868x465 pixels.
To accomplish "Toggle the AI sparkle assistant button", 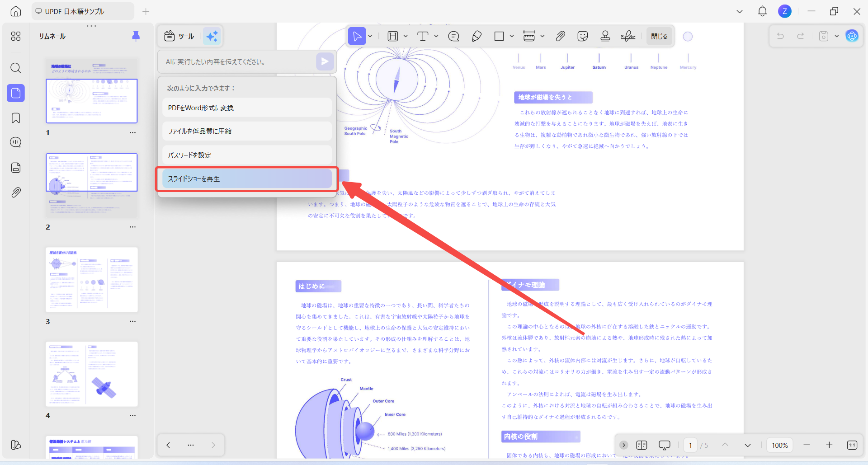I will [212, 36].
